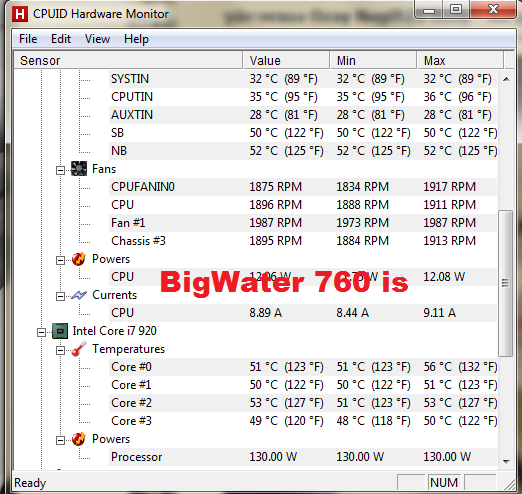This screenshot has height=494, width=522.
Task: Click the Intel Core i7 920 chip icon
Action: pos(60,331)
